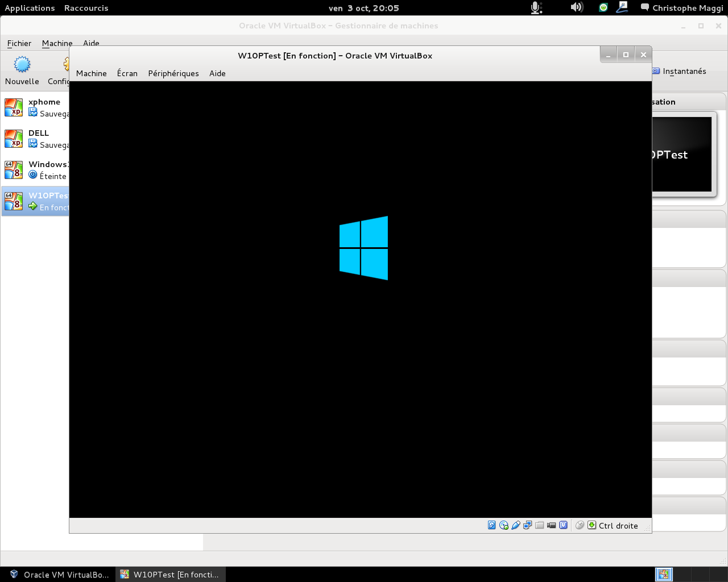The height and width of the screenshot is (582, 728).
Task: Click the W10PTest window title bar text
Action: click(x=335, y=56)
